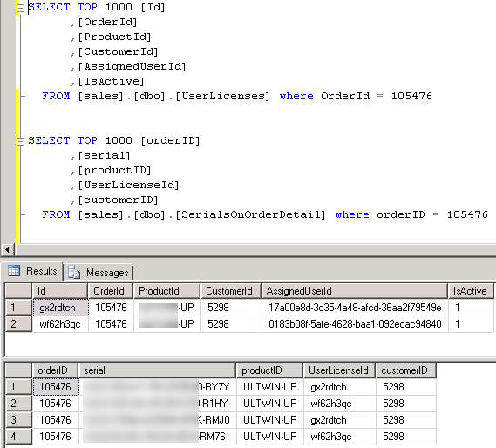Image resolution: width=496 pixels, height=448 pixels.
Task: Click AssignedUserId cell starting 0183b08f
Action: pyautogui.click(x=355, y=324)
